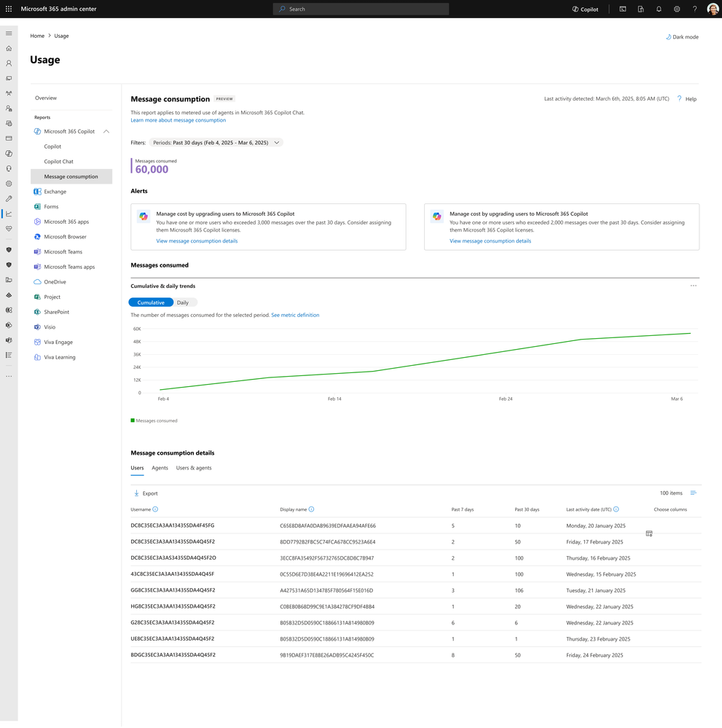Switch to the Agents tab
Image resolution: width=722 pixels, height=728 pixels.
160,468
